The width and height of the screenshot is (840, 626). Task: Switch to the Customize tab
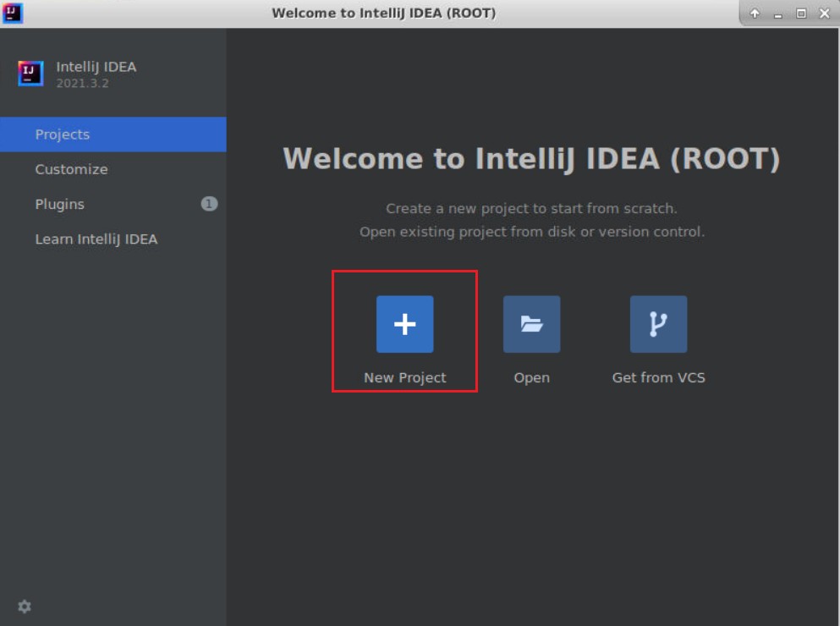71,169
